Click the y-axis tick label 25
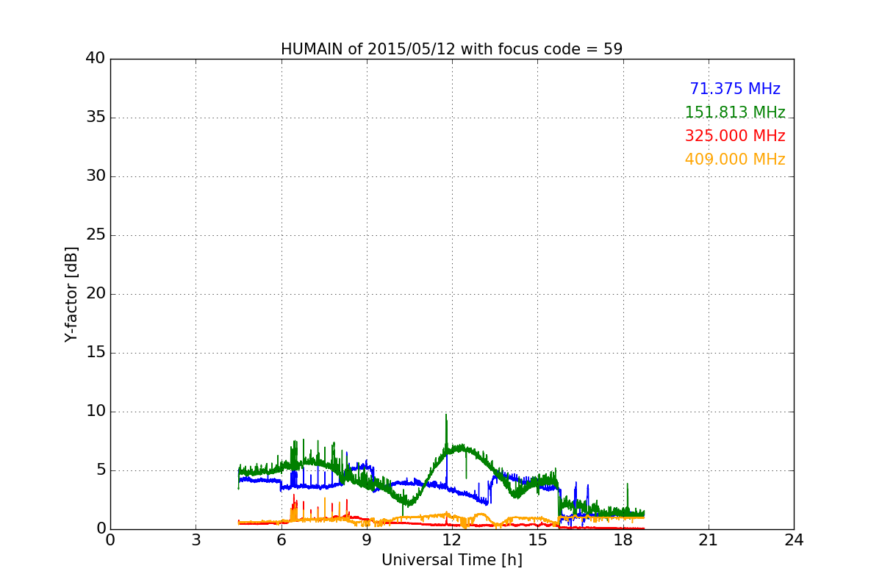Screen dimensions: 882x588 tap(96, 235)
